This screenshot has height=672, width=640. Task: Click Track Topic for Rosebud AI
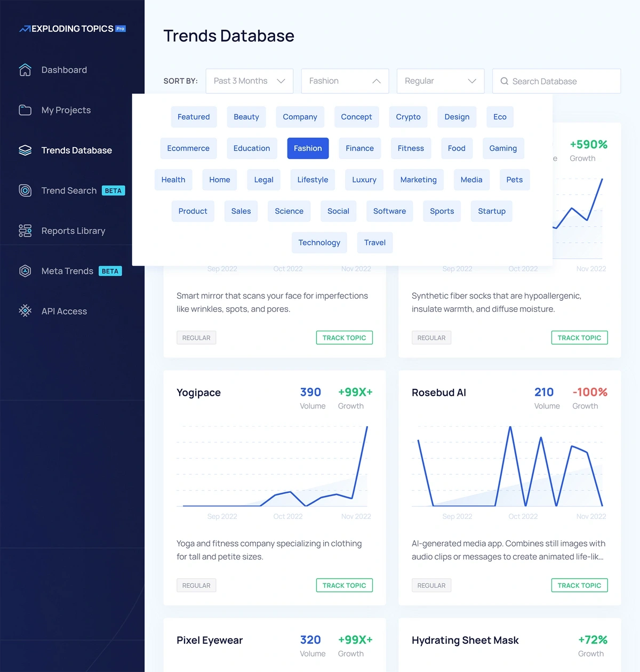point(579,585)
